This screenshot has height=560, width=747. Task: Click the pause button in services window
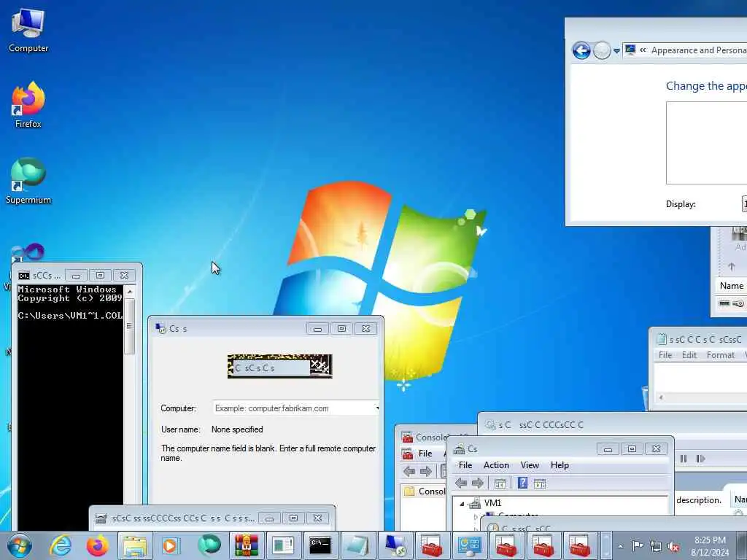683,459
